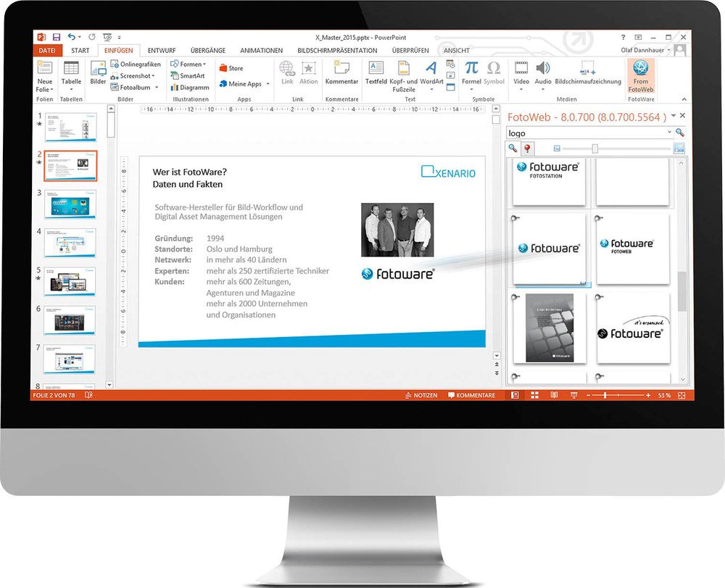
Task: Open From FotoWeb panel button
Action: [641, 76]
